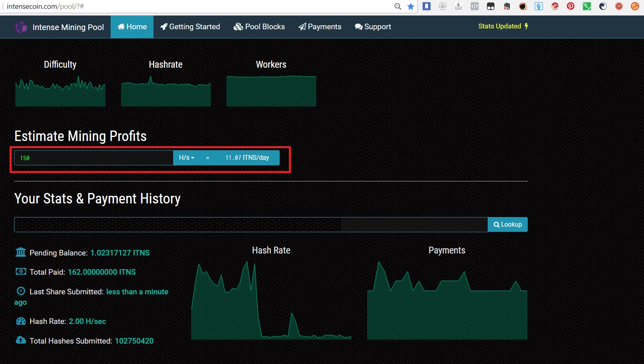
Task: Click the blue raised fist extension icon
Action: tap(539, 6)
